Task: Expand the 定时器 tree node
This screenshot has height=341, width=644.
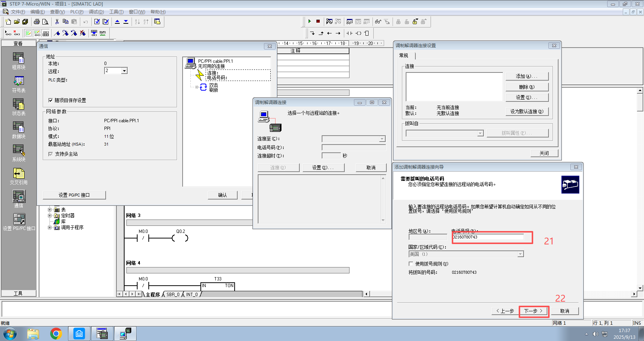Action: coord(49,215)
